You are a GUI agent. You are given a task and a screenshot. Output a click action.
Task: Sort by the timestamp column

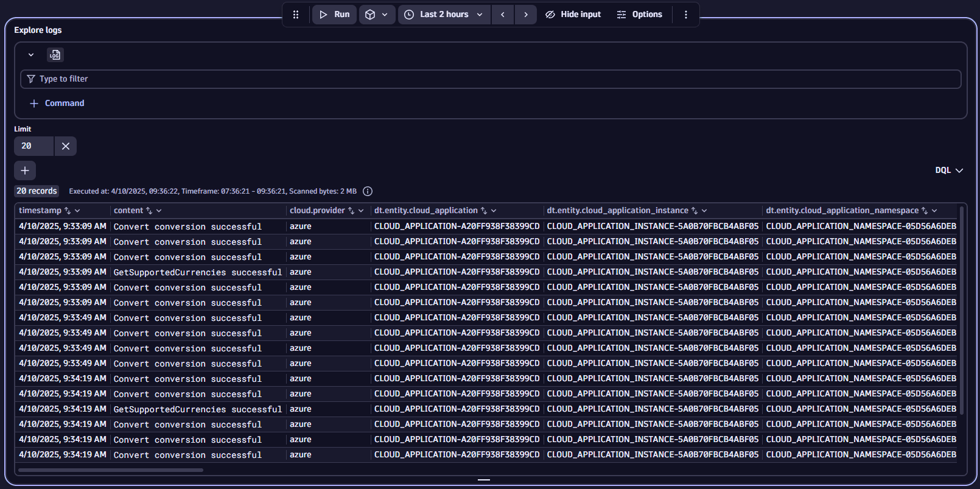click(68, 211)
